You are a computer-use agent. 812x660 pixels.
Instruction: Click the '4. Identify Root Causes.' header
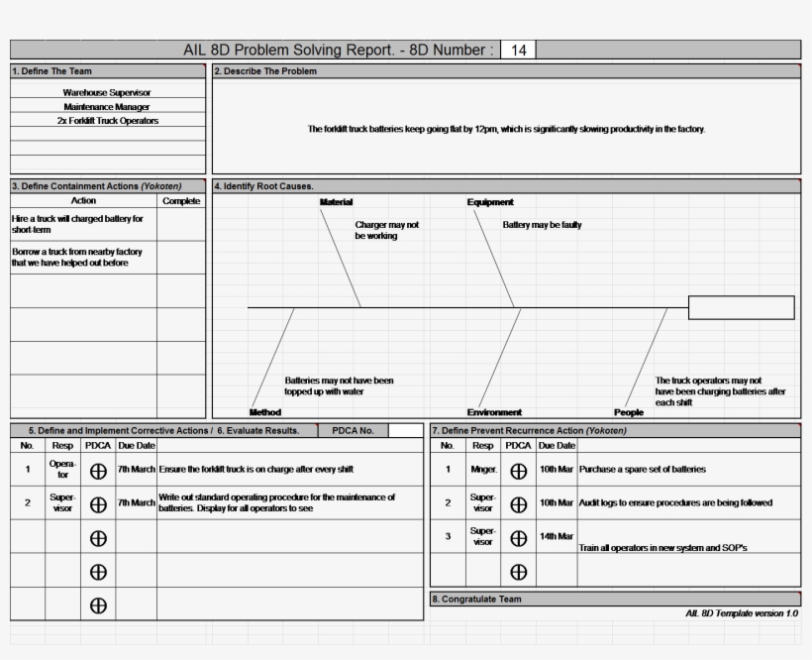[x=506, y=186]
